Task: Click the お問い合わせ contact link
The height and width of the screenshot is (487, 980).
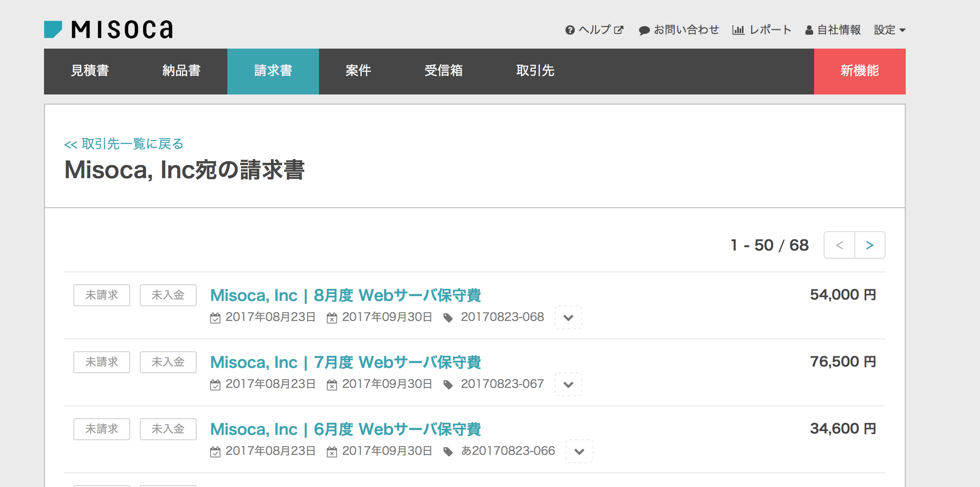Action: click(679, 30)
